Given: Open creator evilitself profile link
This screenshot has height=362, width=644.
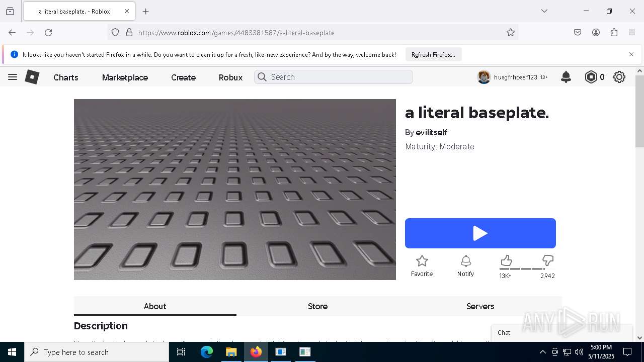Looking at the screenshot, I should (x=432, y=132).
